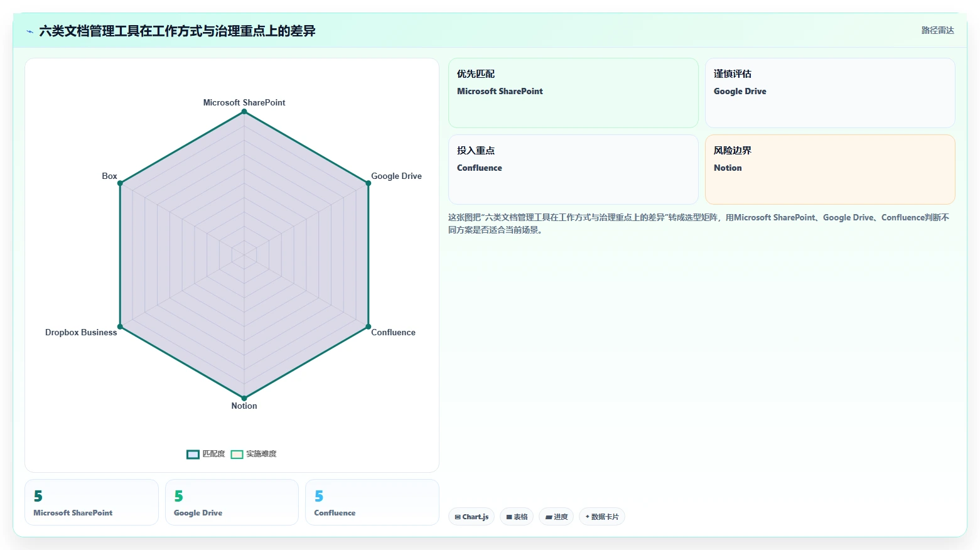Click the 数据卡片 tag chip
The image size is (980, 550).
click(601, 517)
